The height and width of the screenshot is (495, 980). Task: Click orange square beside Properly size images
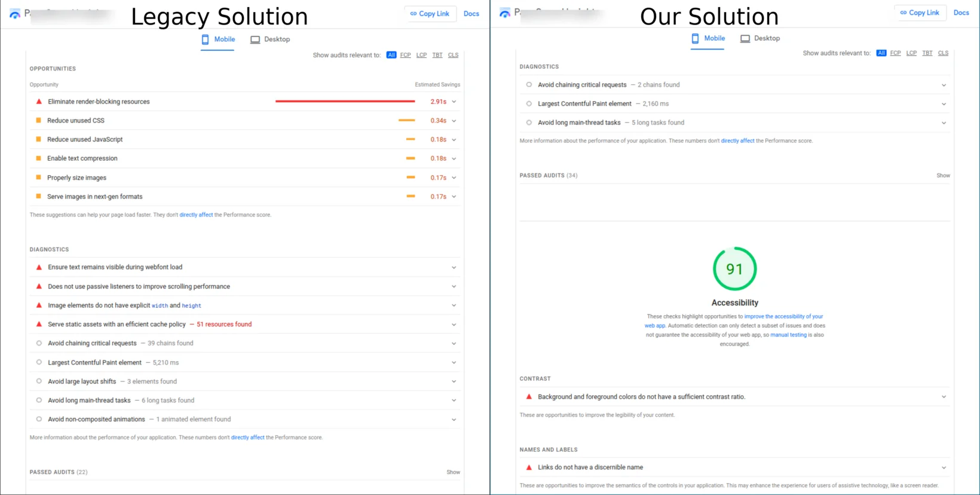39,178
